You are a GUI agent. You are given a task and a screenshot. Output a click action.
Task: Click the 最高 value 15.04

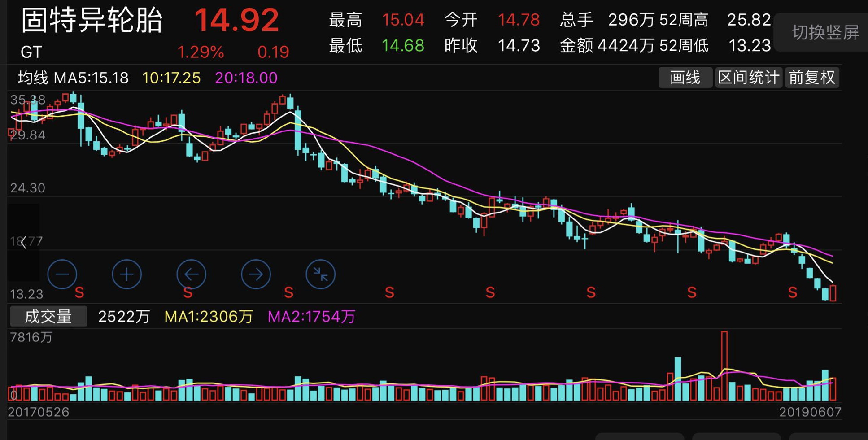click(x=403, y=20)
